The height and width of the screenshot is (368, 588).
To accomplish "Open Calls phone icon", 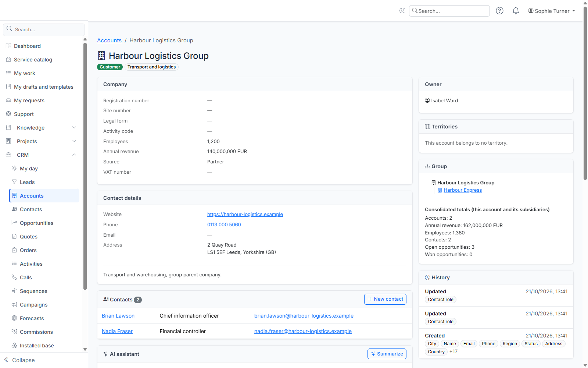I will [x=14, y=277].
